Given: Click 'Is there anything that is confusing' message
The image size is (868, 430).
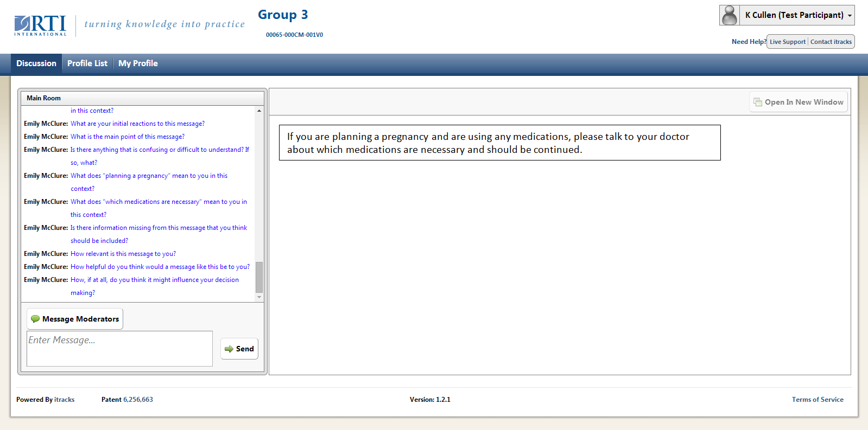Looking at the screenshot, I should (x=160, y=156).
